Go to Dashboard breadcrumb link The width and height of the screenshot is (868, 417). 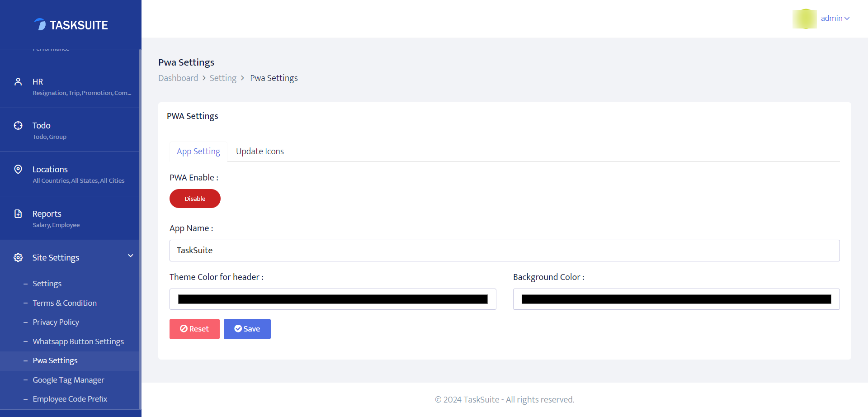(x=178, y=78)
